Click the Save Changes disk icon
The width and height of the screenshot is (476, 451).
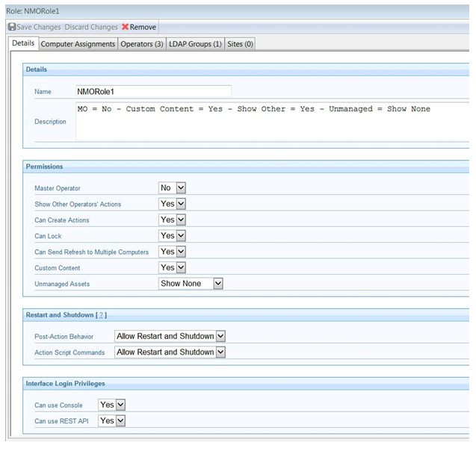[x=12, y=27]
